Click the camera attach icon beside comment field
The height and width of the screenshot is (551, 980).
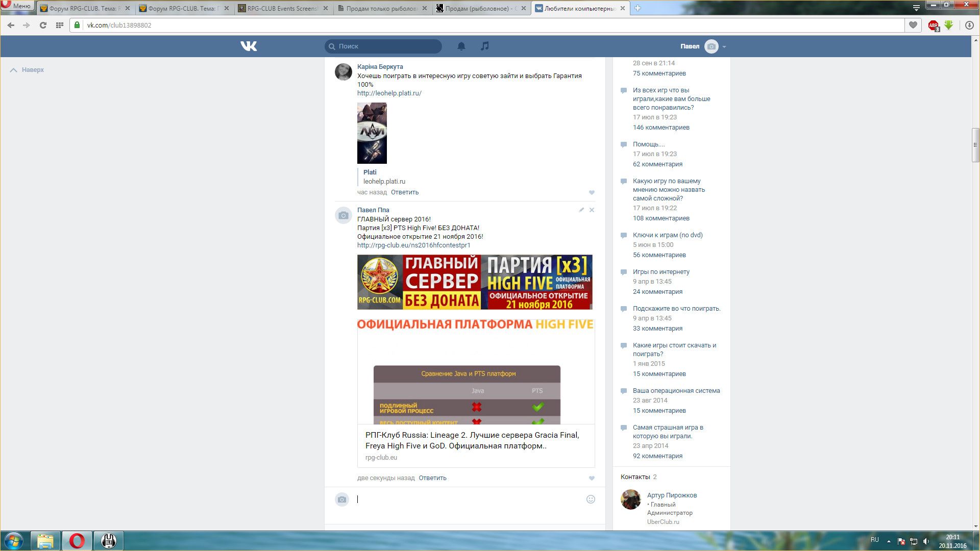(342, 499)
